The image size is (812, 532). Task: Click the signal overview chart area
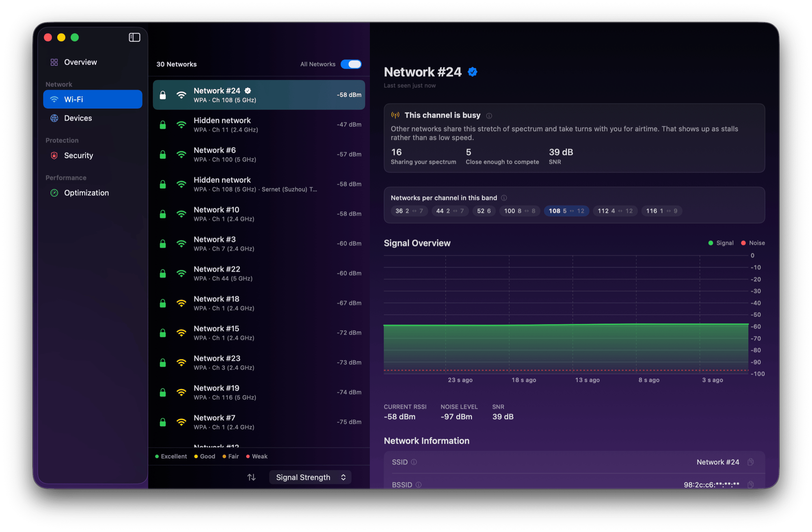[x=566, y=314]
